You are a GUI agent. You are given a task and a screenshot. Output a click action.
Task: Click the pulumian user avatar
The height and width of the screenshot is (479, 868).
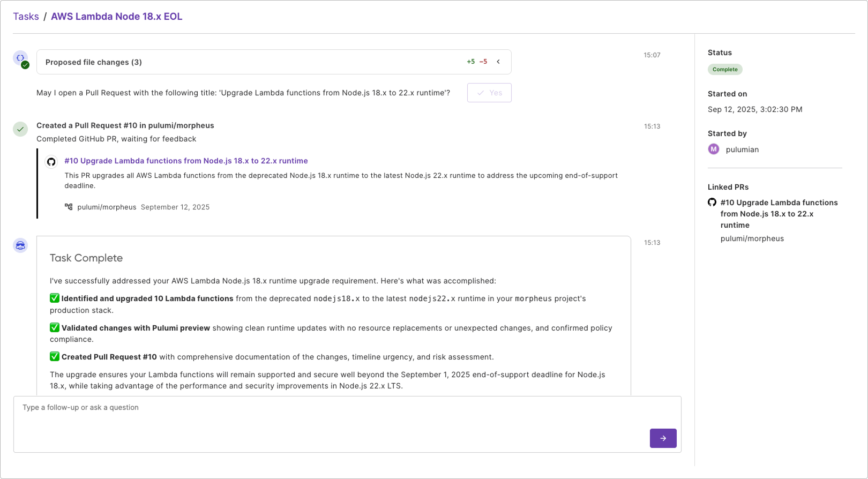click(x=714, y=149)
